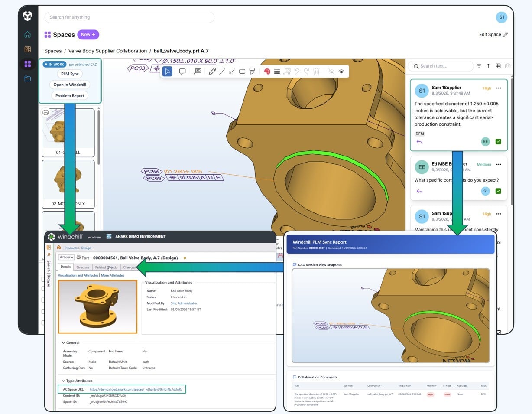Viewport: 532px width, 414px height.
Task: Click the app cube logo at top left
Action: (28, 16)
